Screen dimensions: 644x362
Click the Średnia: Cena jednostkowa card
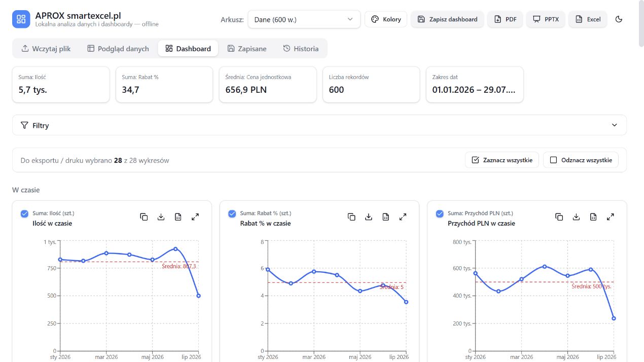pyautogui.click(x=268, y=85)
